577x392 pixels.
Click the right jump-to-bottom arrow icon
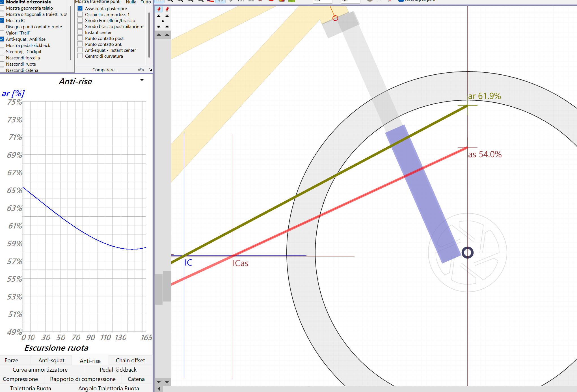coord(167,27)
